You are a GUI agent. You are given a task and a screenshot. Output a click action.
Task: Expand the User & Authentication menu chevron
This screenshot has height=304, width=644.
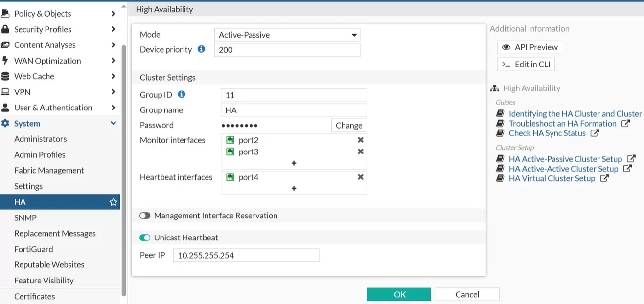(x=113, y=108)
